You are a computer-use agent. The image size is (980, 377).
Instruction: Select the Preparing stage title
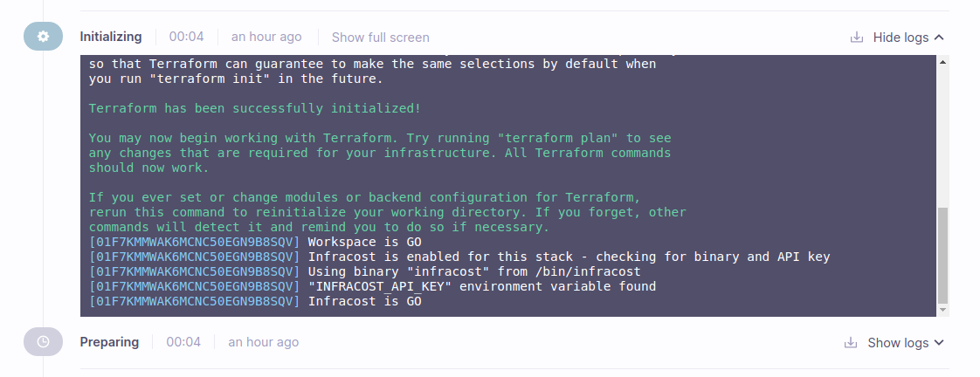click(109, 342)
